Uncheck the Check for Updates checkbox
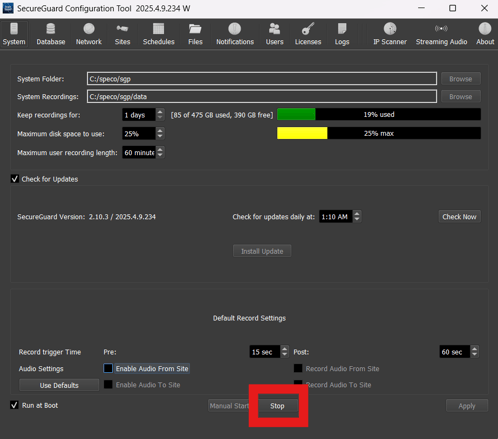Viewport: 498px width, 439px height. click(x=15, y=179)
